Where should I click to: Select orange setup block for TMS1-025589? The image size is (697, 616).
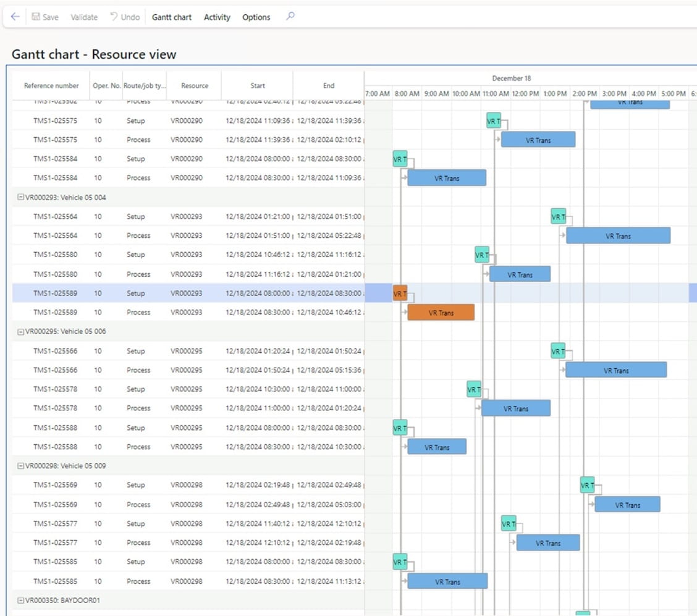[400, 293]
